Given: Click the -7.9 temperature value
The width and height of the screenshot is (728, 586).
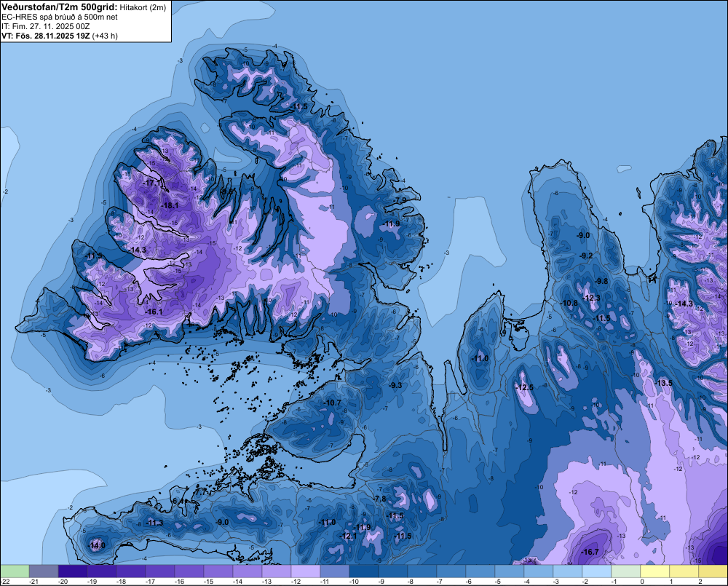Looking at the screenshot, I should pyautogui.click(x=400, y=200).
